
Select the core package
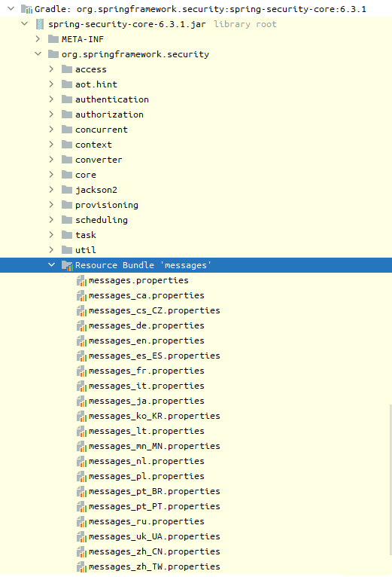(86, 175)
